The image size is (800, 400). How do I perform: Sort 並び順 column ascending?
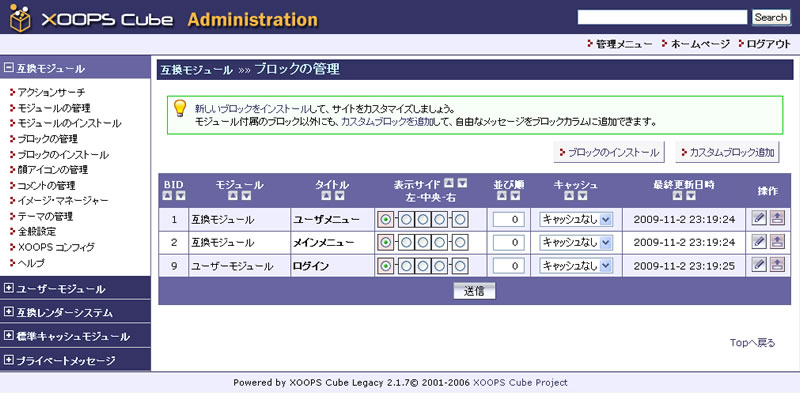[502, 196]
